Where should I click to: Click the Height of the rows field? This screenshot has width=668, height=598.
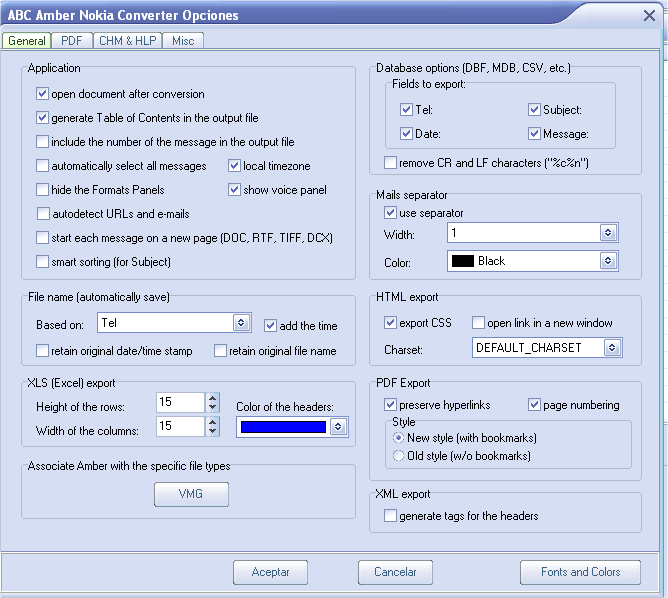[x=181, y=402]
